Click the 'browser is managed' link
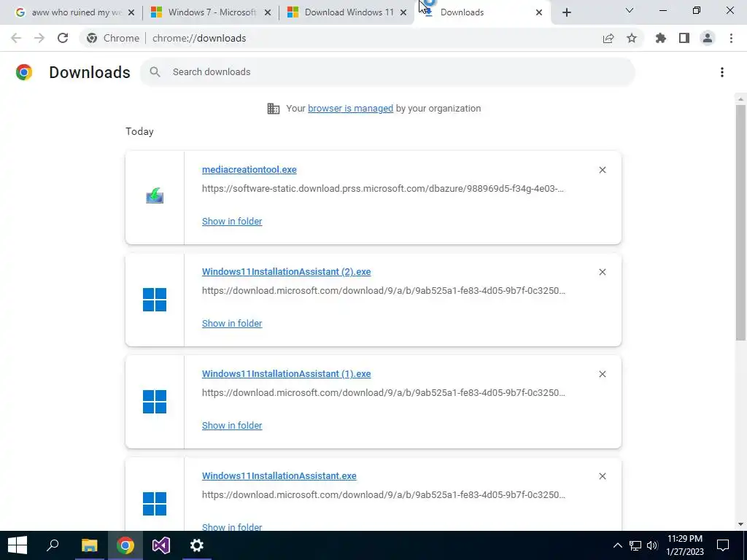The image size is (747, 560). click(351, 108)
